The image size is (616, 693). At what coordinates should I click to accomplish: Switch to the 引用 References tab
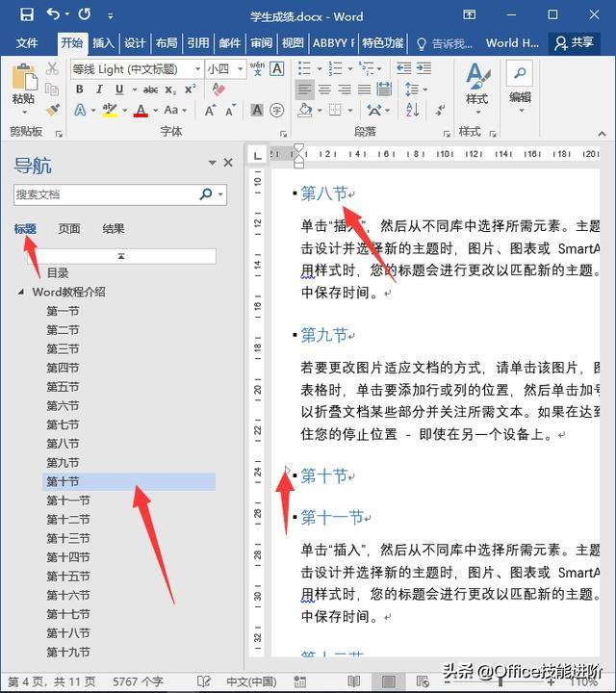[x=197, y=43]
